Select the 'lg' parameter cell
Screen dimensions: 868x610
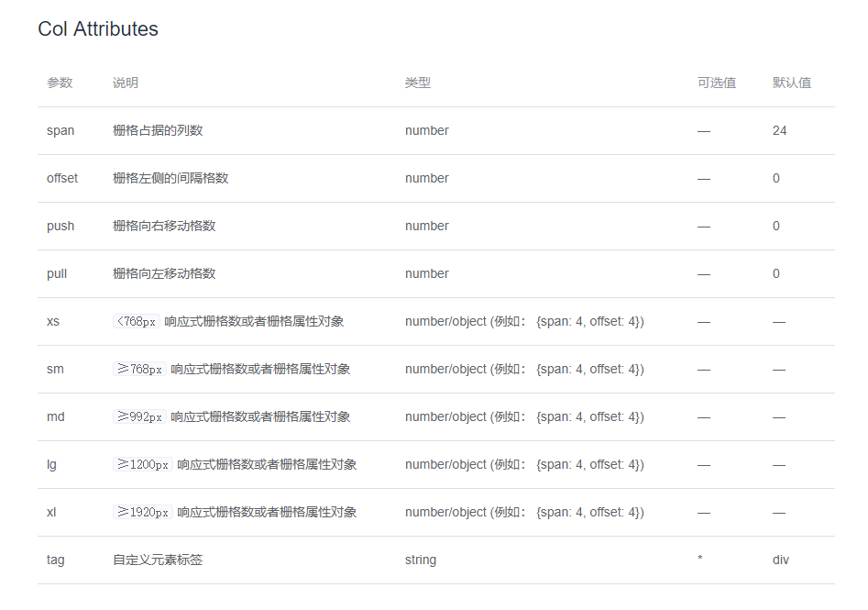51,464
